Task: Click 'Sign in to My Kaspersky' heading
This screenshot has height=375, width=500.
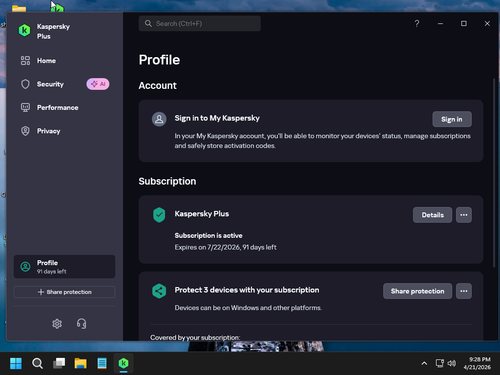Action: (x=217, y=118)
